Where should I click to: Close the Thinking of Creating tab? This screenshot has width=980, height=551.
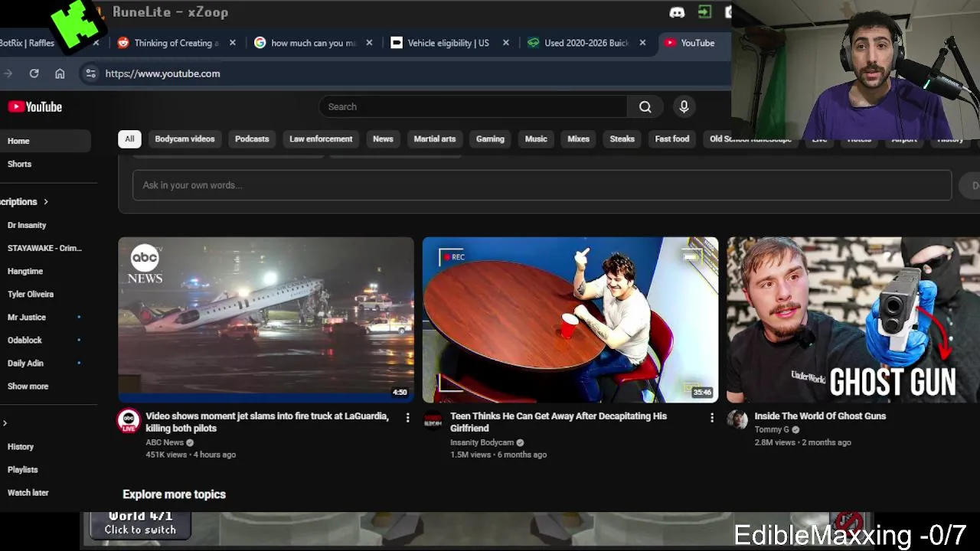pyautogui.click(x=233, y=43)
